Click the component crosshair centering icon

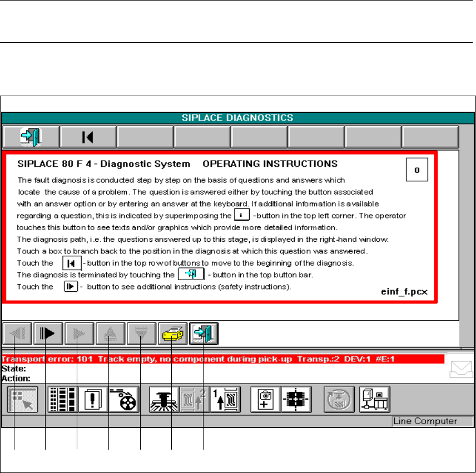click(x=296, y=400)
